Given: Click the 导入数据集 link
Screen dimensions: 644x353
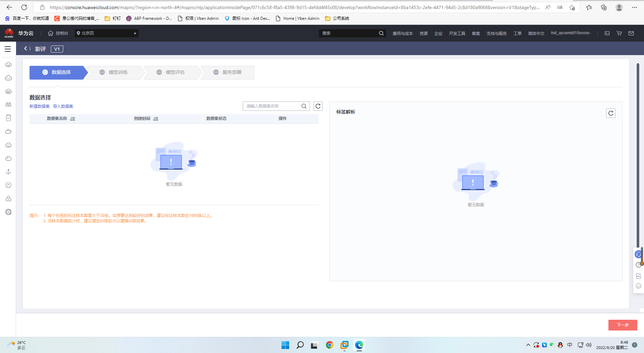Looking at the screenshot, I should tap(63, 106).
